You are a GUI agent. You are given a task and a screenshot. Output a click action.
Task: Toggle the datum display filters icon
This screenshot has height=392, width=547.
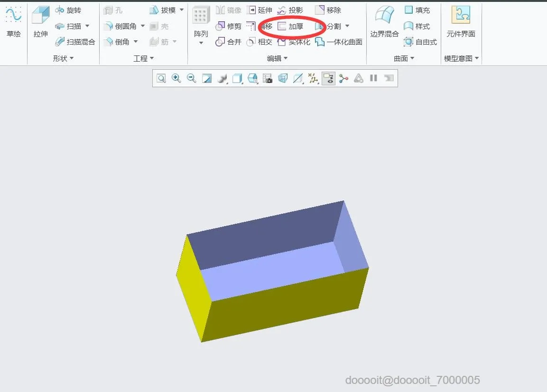313,78
